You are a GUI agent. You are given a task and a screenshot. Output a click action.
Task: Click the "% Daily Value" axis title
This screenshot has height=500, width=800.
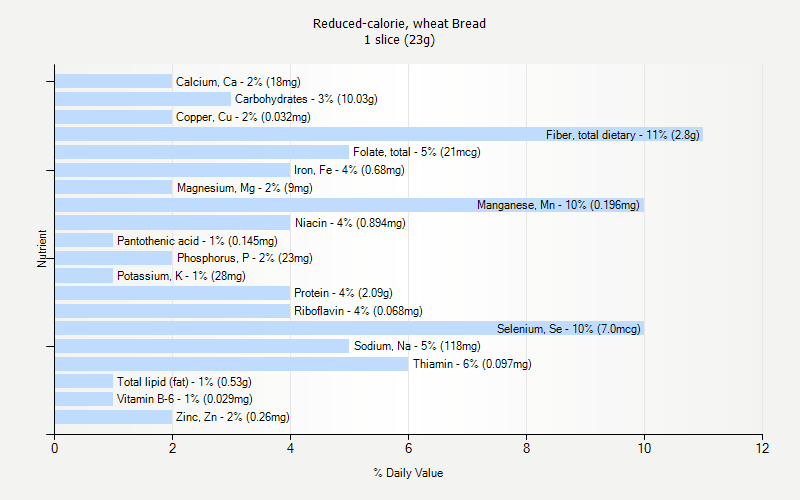(408, 473)
